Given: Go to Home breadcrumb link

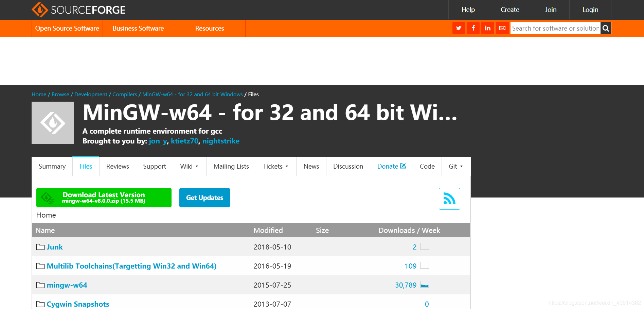Looking at the screenshot, I should click(x=39, y=95).
